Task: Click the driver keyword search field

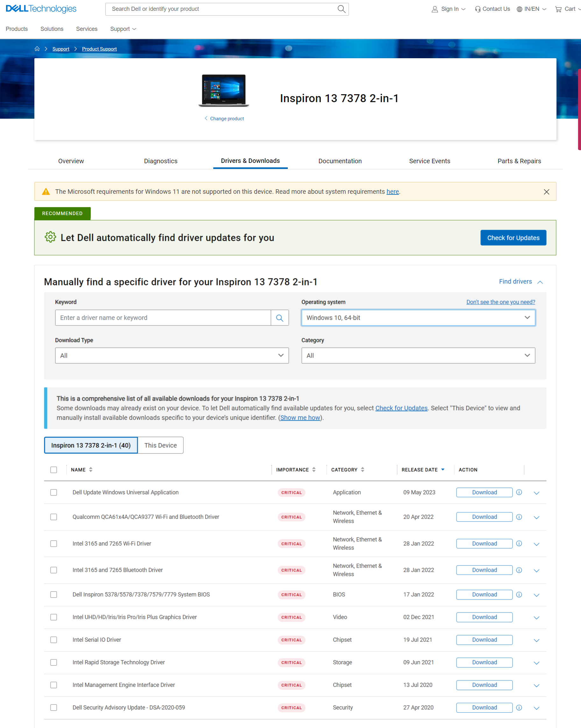Action: point(163,318)
